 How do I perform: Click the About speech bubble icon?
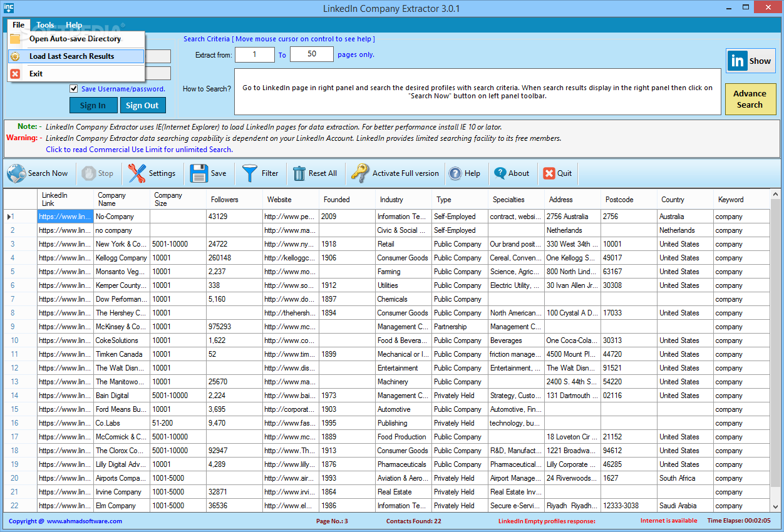click(x=500, y=173)
